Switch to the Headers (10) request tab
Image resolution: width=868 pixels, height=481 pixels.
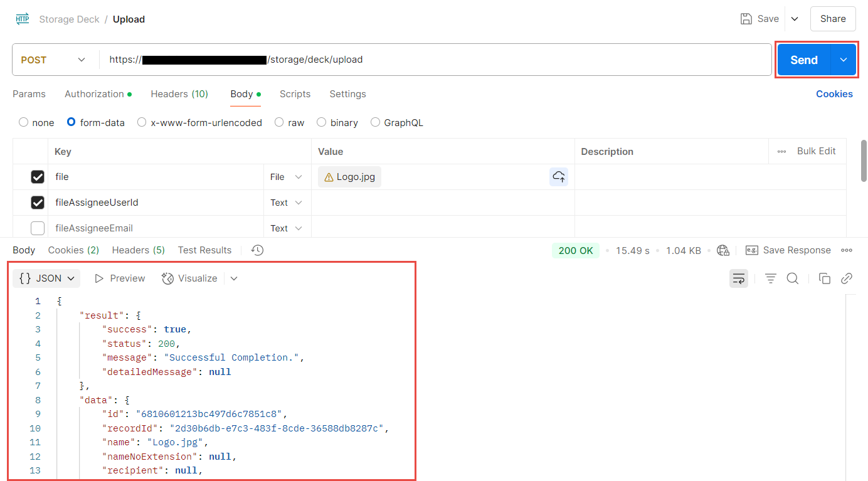click(179, 94)
